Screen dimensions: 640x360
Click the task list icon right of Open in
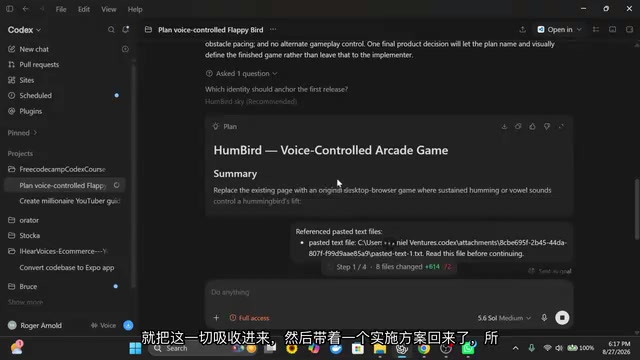pyautogui.click(x=596, y=29)
